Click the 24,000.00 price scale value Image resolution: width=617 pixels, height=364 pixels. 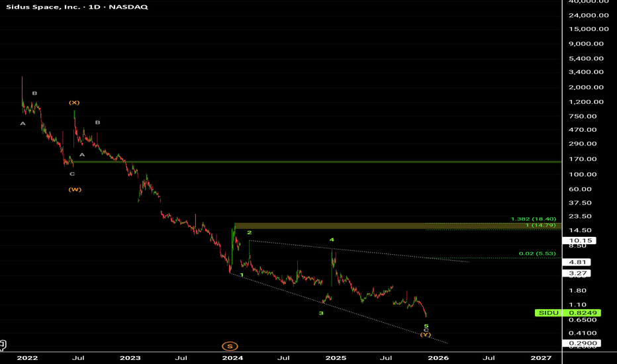point(589,15)
